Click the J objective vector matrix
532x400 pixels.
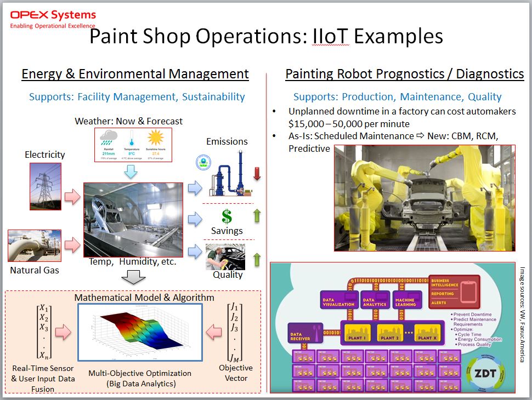click(x=234, y=332)
